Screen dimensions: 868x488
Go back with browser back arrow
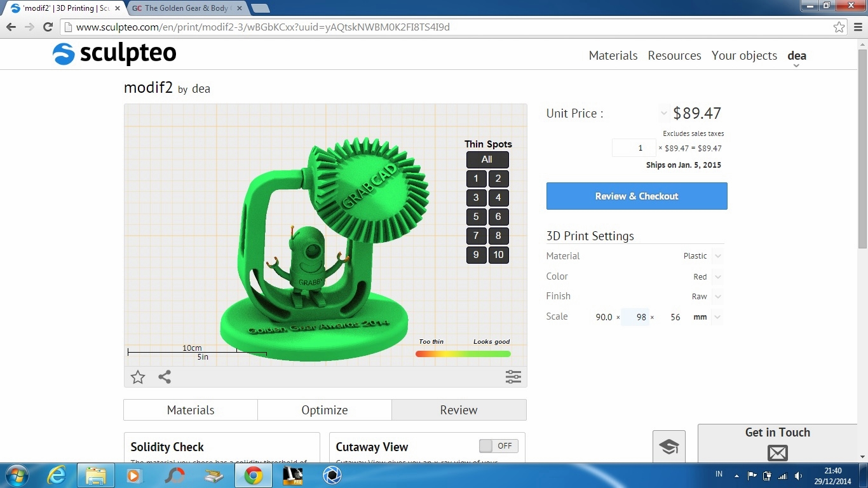pyautogui.click(x=11, y=27)
